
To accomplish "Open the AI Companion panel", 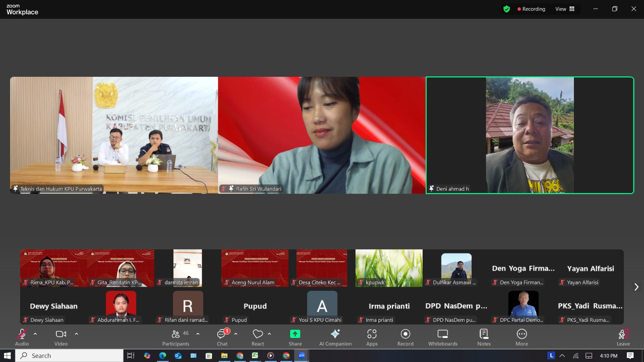I will click(335, 337).
